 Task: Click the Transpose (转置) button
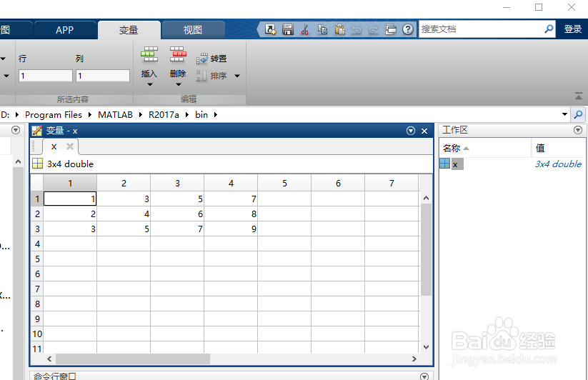[212, 59]
